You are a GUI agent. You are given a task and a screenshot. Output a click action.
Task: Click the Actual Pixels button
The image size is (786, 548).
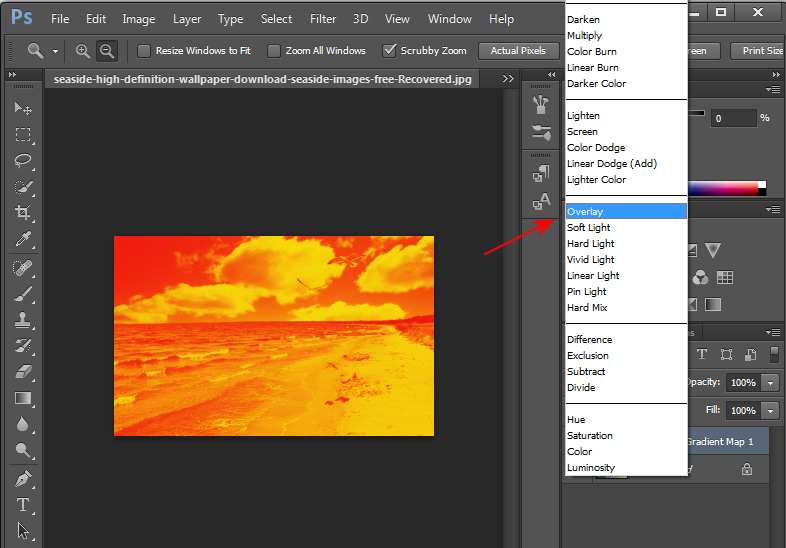pyautogui.click(x=518, y=51)
